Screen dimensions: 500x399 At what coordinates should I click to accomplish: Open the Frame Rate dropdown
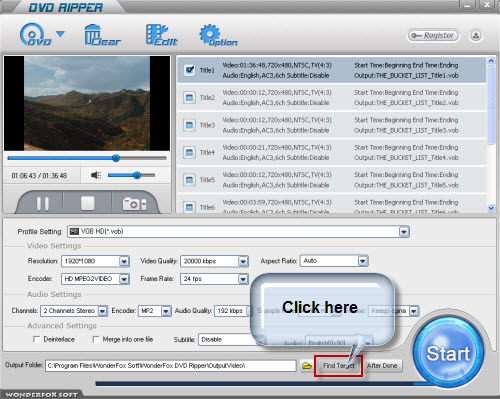[243, 279]
